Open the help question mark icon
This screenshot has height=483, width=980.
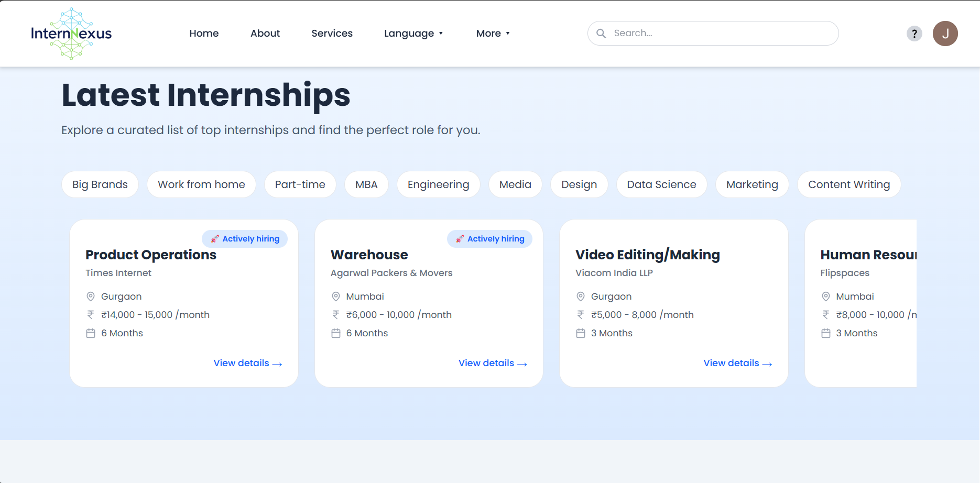[914, 34]
